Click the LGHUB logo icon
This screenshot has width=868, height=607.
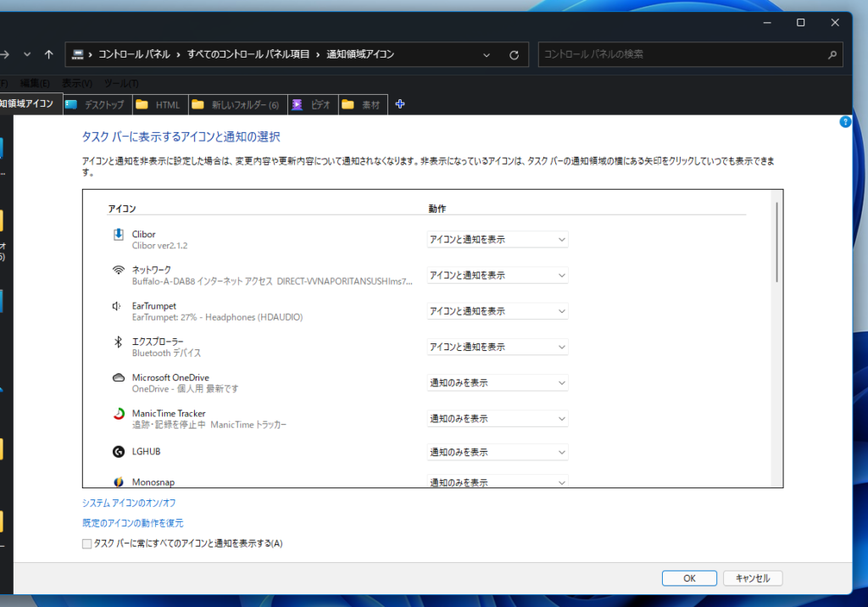pos(119,452)
